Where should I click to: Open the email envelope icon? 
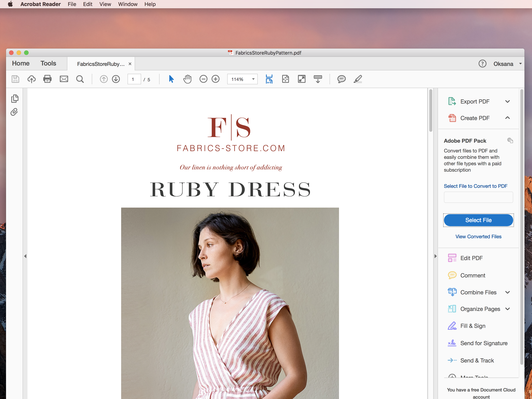coord(64,79)
